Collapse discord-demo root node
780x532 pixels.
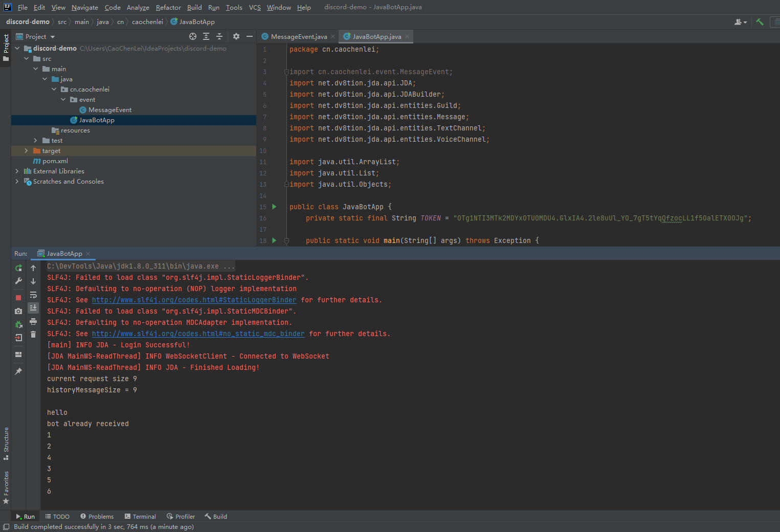coord(17,48)
